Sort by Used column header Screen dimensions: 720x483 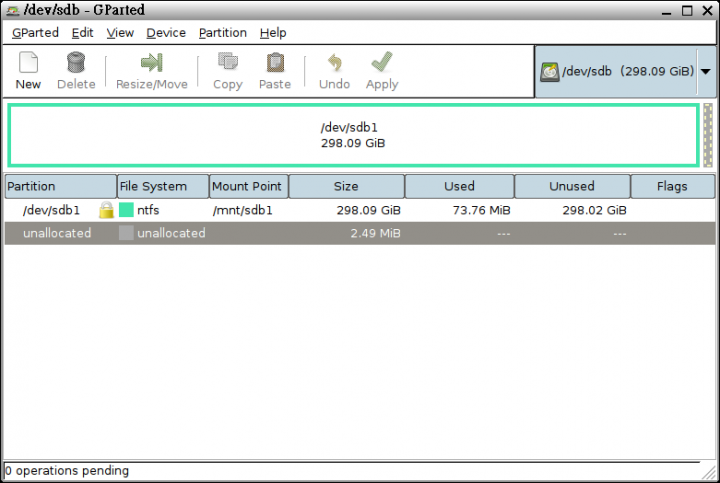(x=459, y=186)
